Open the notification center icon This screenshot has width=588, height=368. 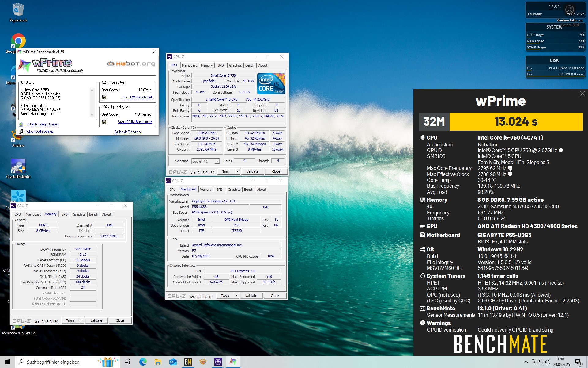coord(578,362)
